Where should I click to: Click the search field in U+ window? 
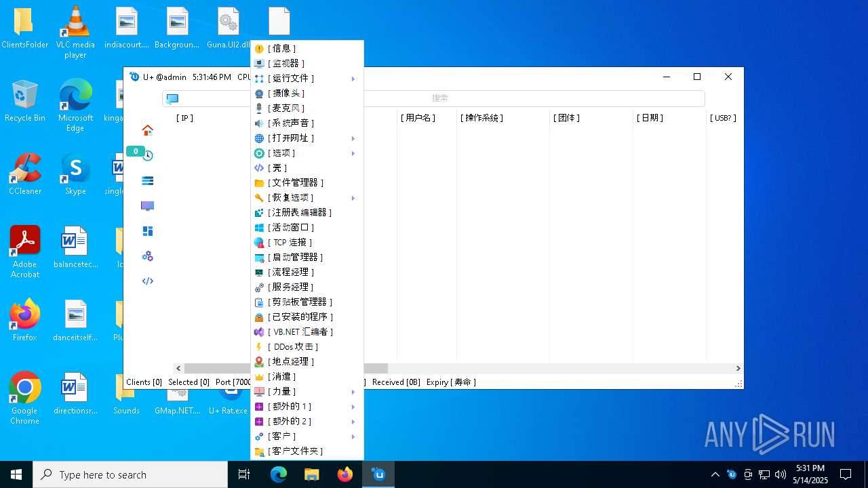(x=433, y=98)
